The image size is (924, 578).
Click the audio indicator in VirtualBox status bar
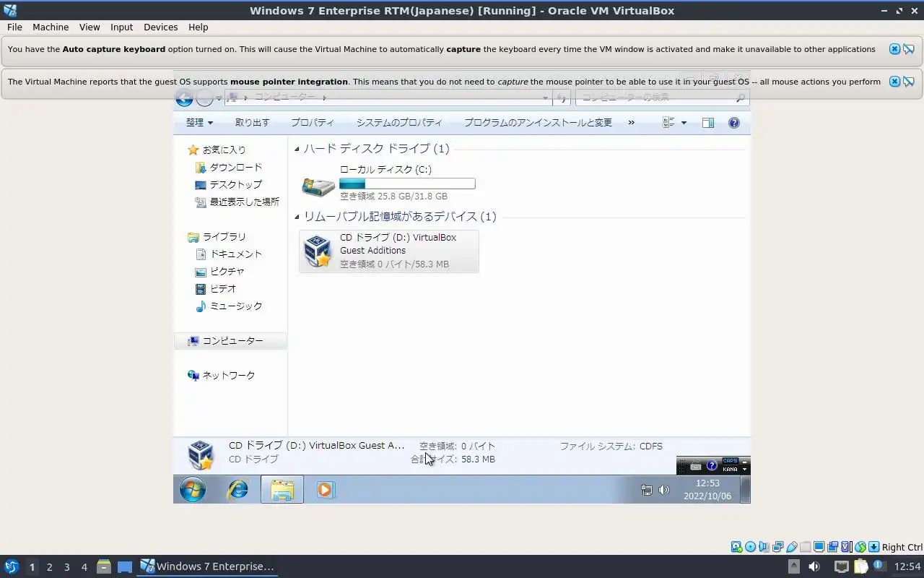[x=764, y=547]
